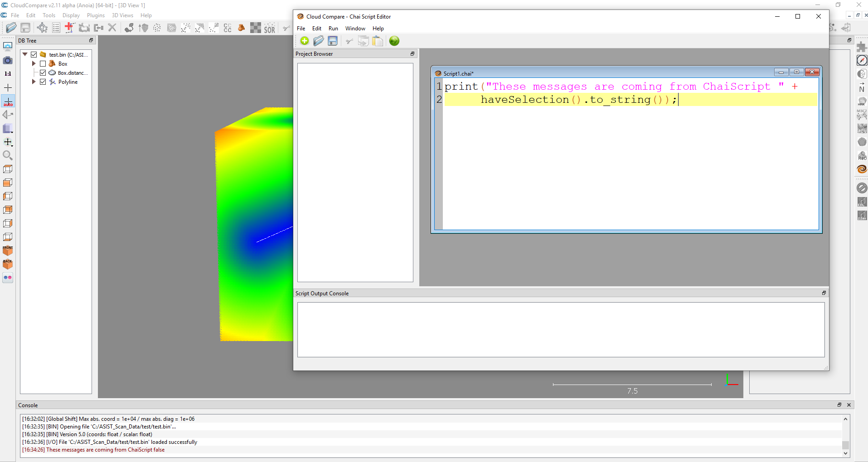Click the compass plugin icon

click(862, 60)
